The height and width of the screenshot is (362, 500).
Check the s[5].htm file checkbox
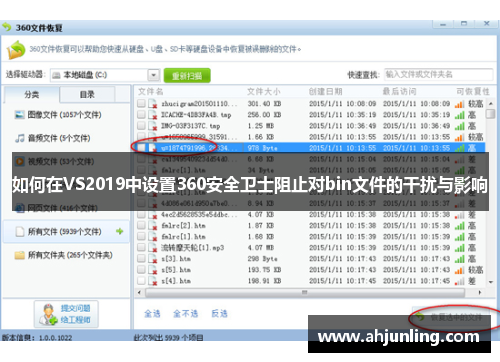[x=141, y=269]
